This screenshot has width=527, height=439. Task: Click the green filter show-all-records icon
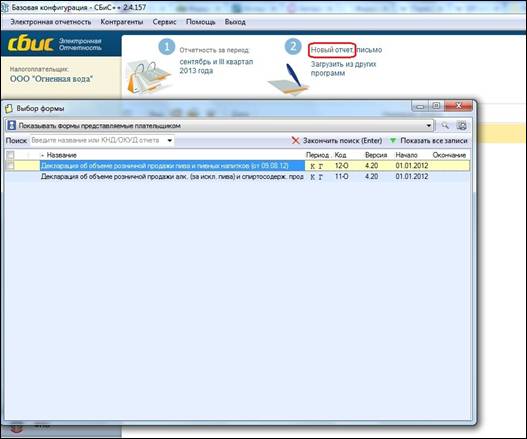click(392, 141)
